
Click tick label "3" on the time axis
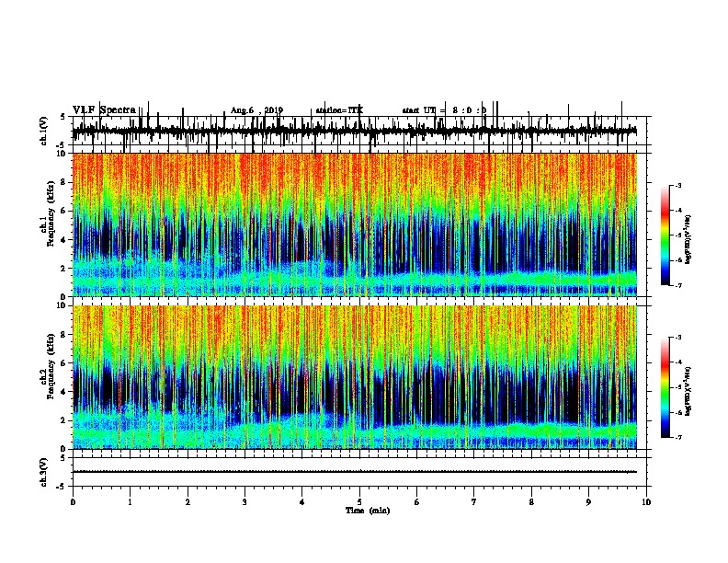pyautogui.click(x=245, y=502)
